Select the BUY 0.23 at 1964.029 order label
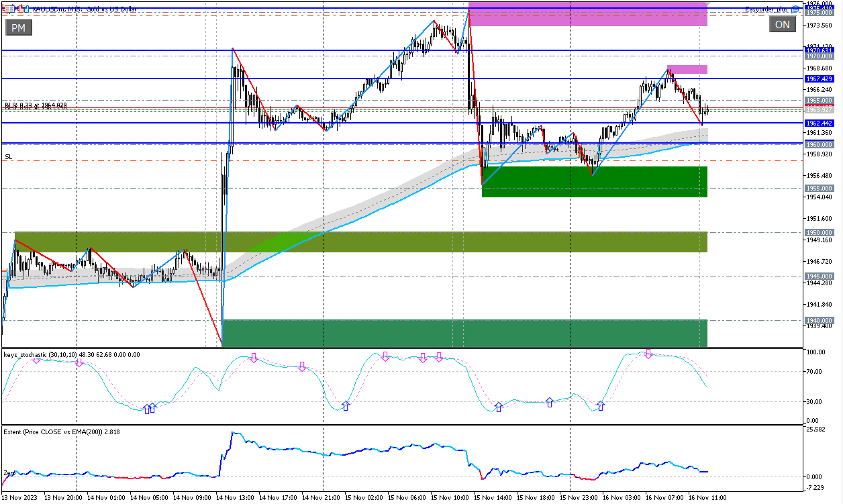 (x=36, y=105)
